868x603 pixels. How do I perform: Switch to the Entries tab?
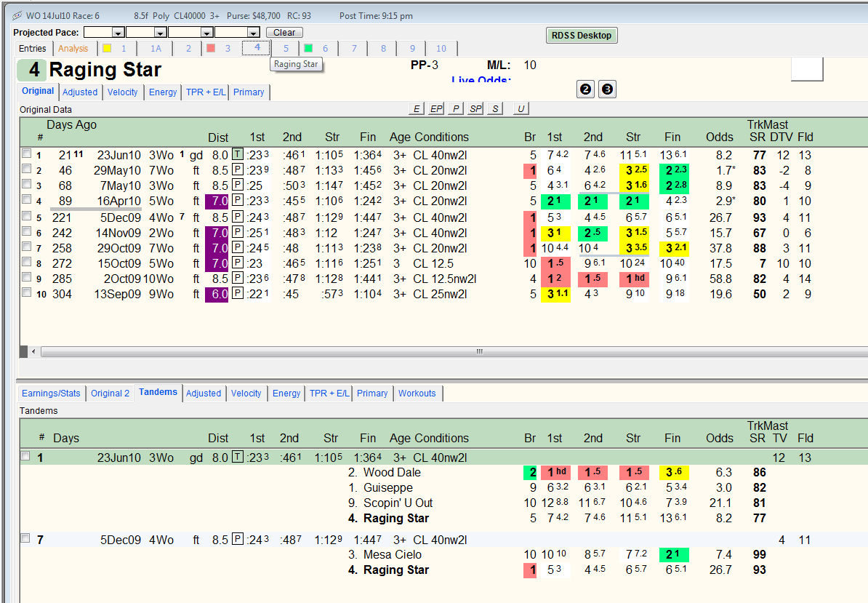click(x=33, y=49)
